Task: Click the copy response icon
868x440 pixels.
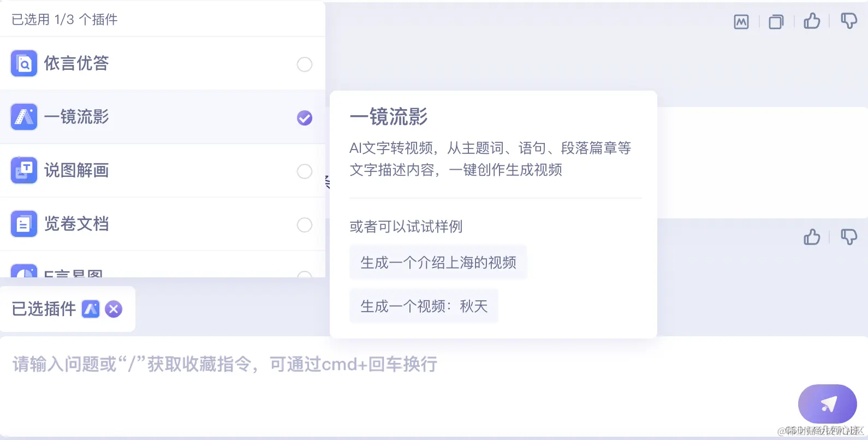Action: [x=776, y=21]
